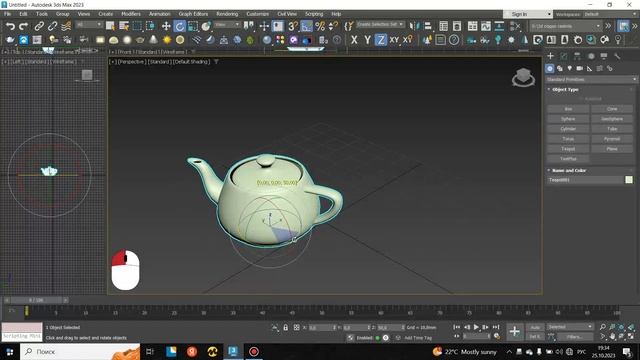Select the Link tool icon
The width and height of the screenshot is (640, 360).
pos(39,26)
